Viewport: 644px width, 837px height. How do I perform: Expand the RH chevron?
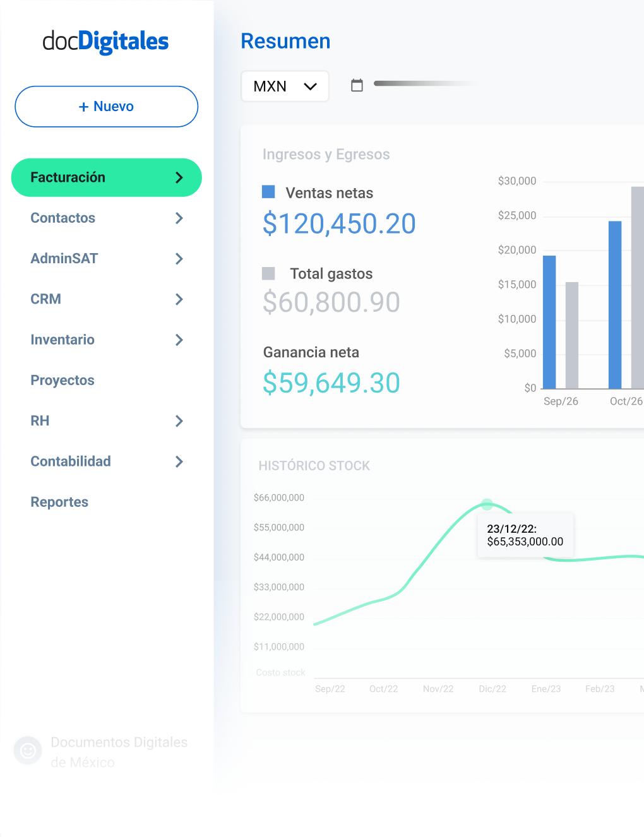pos(179,421)
